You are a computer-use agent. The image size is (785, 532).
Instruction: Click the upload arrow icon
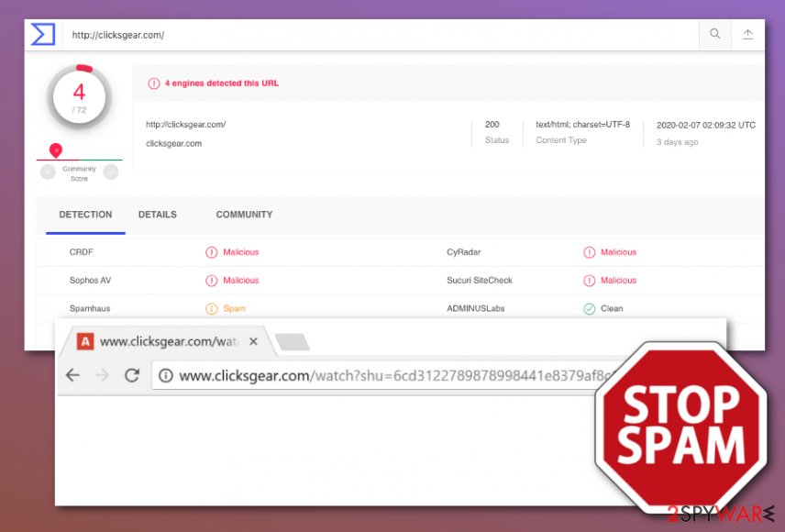tap(747, 34)
